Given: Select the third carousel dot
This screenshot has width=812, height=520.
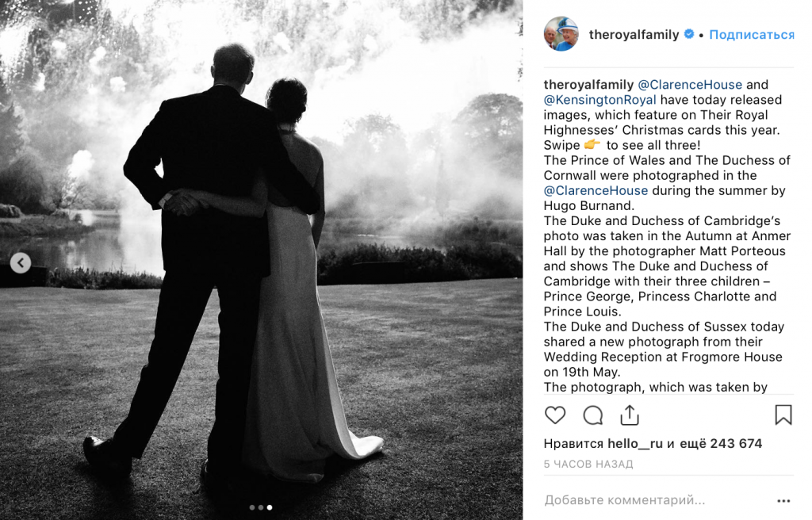Looking at the screenshot, I should 270,507.
